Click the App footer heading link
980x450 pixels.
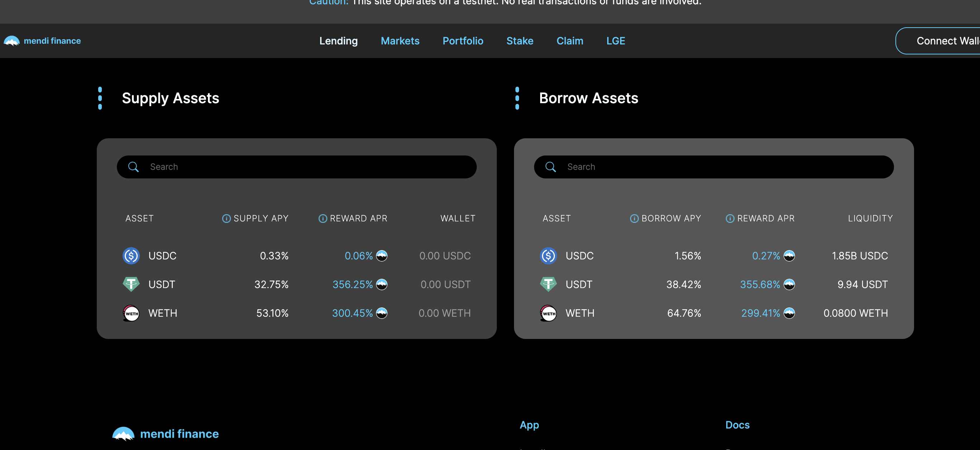[529, 425]
